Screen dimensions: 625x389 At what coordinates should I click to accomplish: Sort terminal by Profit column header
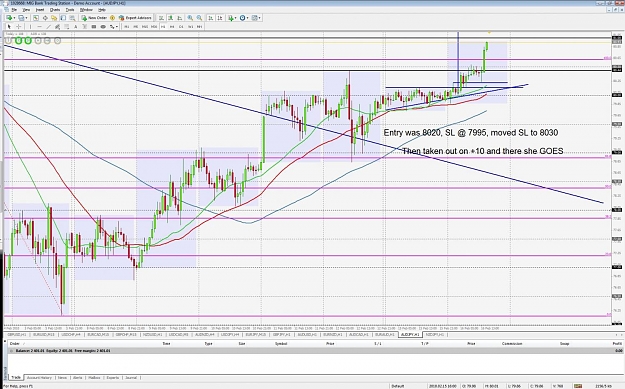point(617,344)
